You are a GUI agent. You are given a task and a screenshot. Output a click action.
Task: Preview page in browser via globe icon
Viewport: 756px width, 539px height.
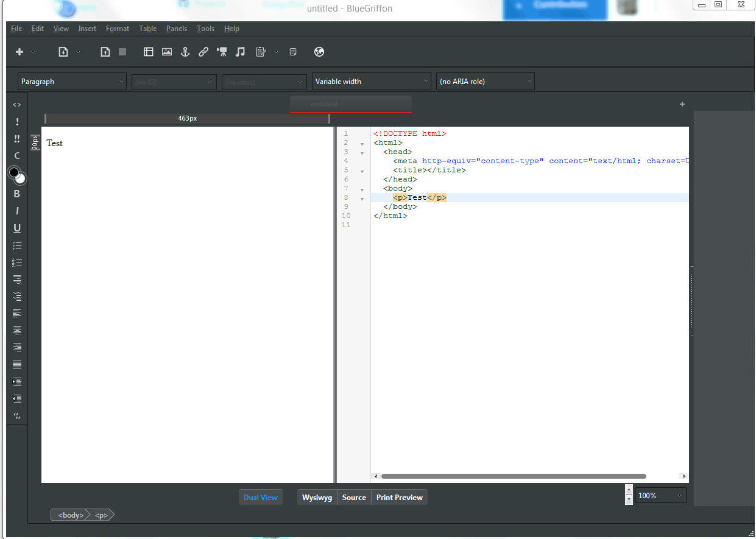[319, 52]
